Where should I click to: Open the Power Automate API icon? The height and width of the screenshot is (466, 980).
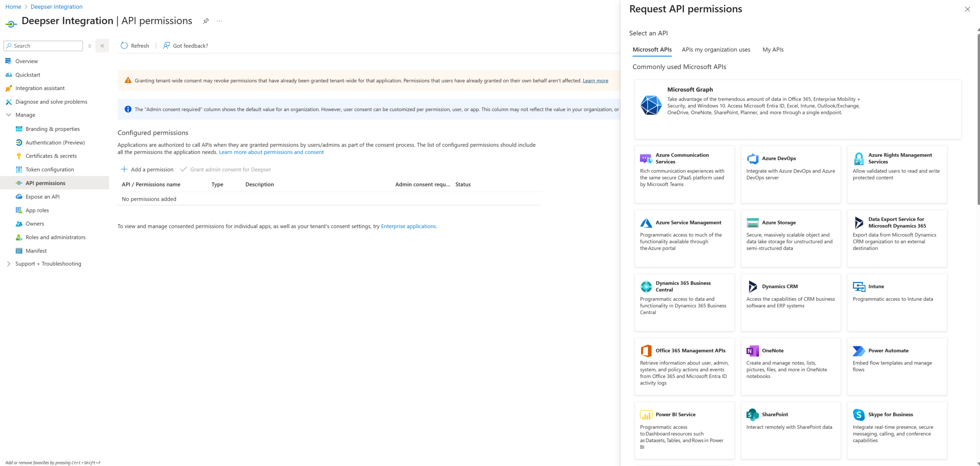tap(859, 351)
